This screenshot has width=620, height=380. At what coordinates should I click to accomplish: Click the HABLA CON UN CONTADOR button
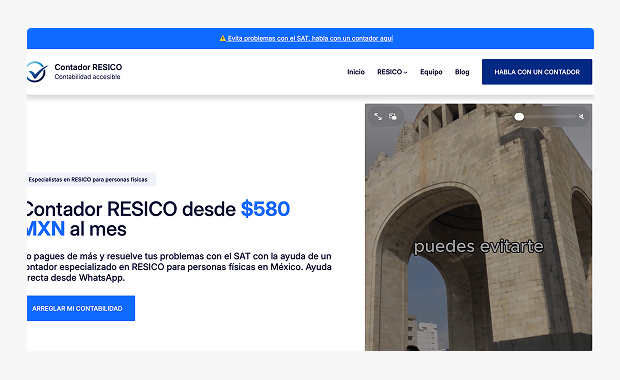point(537,72)
